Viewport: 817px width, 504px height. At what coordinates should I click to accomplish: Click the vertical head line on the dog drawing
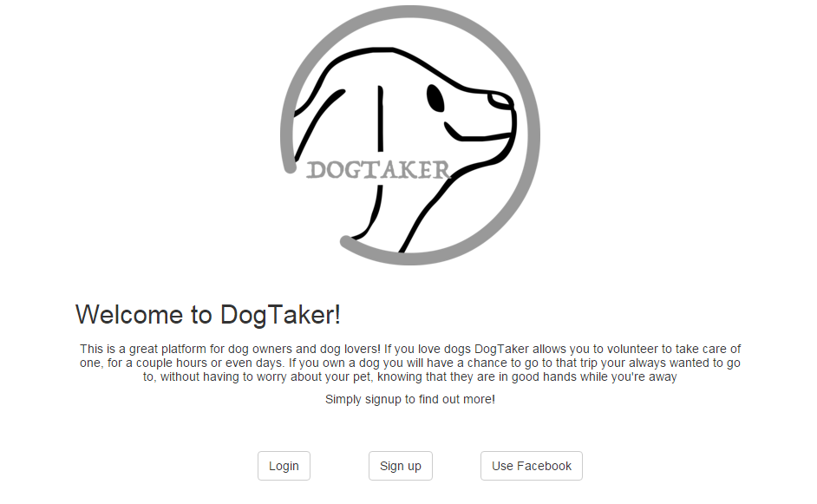381,118
